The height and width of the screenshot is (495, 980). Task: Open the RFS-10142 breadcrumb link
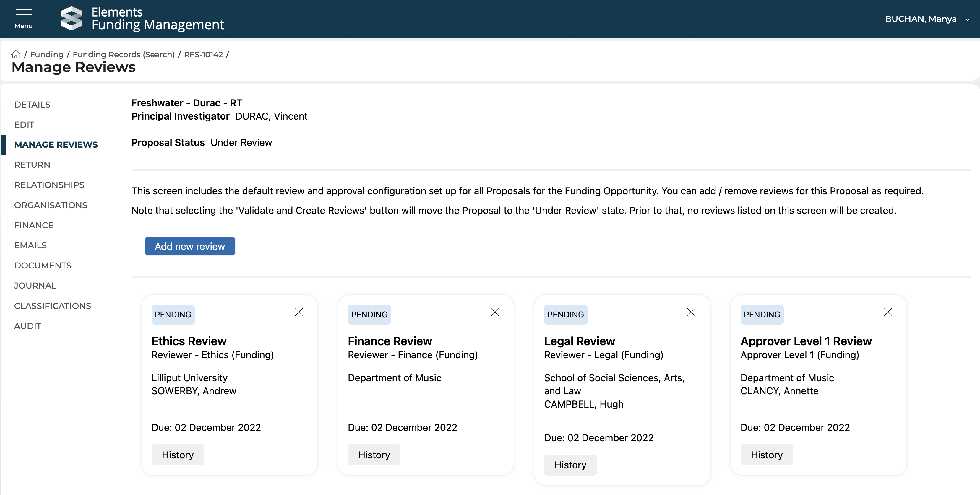[x=203, y=54]
